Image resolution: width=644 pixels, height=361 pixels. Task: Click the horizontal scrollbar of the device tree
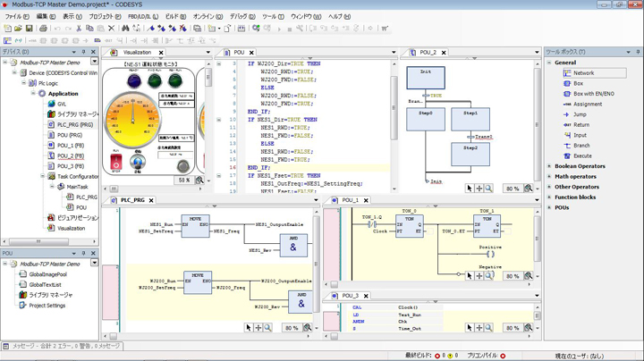(49, 241)
